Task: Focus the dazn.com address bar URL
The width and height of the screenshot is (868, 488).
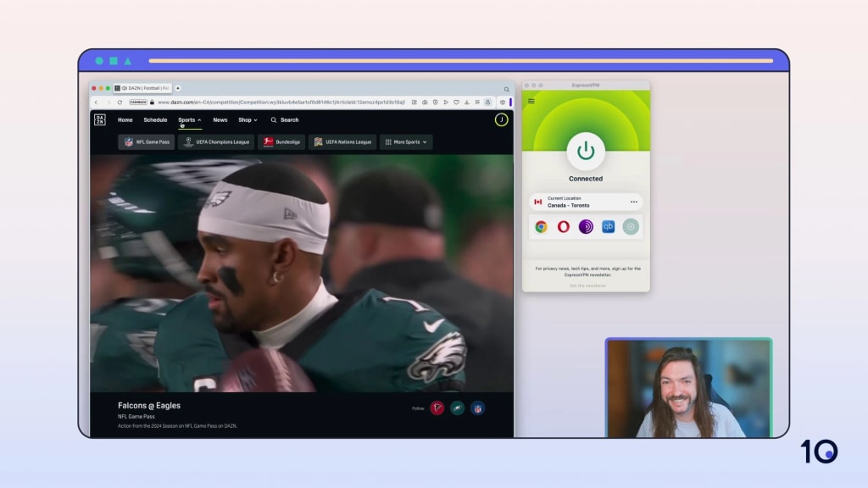Action: point(281,103)
